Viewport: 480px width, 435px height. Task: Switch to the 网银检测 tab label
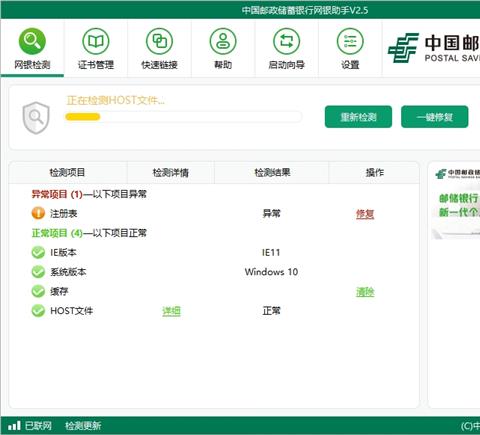(32, 65)
